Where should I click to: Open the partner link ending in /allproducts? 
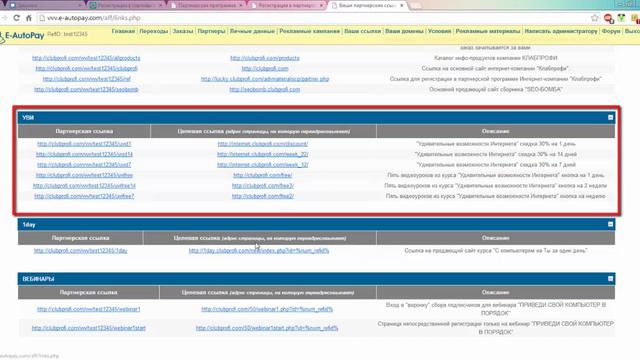click(86, 58)
